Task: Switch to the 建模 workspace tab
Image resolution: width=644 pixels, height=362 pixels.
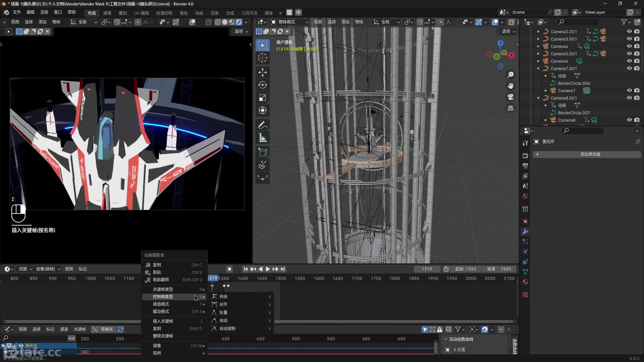Action: [x=107, y=13]
